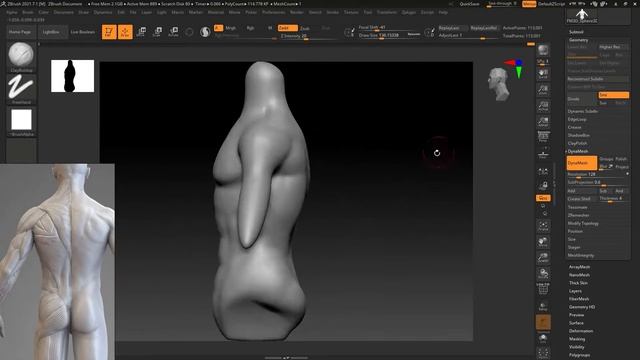640x360 pixels.
Task: Click the Divide button
Action: [581, 99]
